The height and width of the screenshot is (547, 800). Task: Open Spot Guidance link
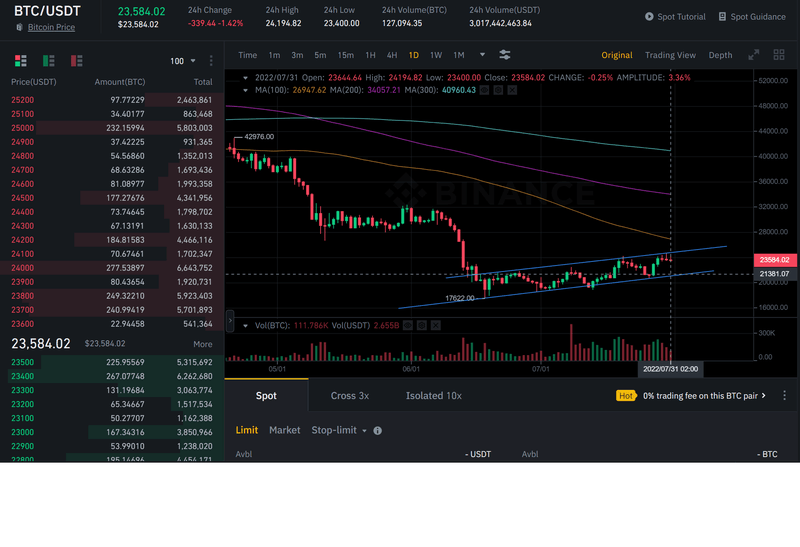click(758, 16)
